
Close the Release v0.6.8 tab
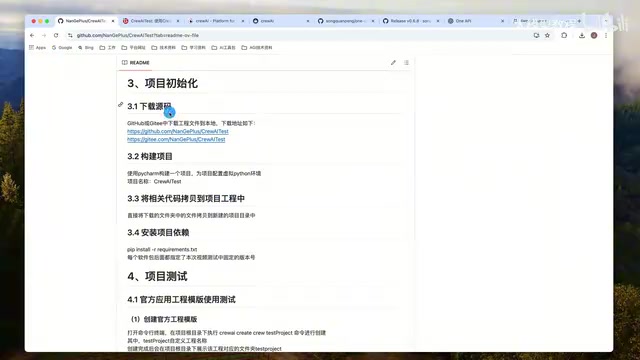click(438, 21)
